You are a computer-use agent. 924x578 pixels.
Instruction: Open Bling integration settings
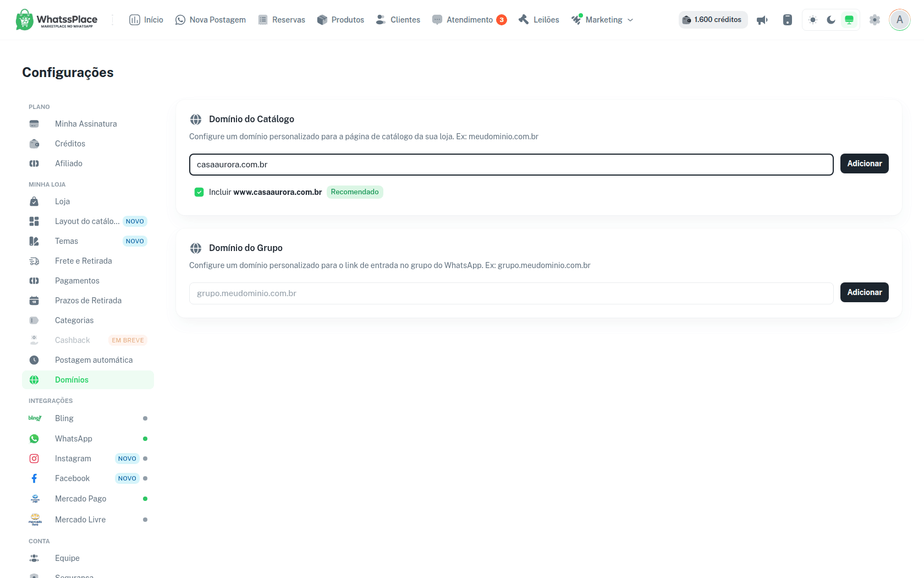[88, 418]
